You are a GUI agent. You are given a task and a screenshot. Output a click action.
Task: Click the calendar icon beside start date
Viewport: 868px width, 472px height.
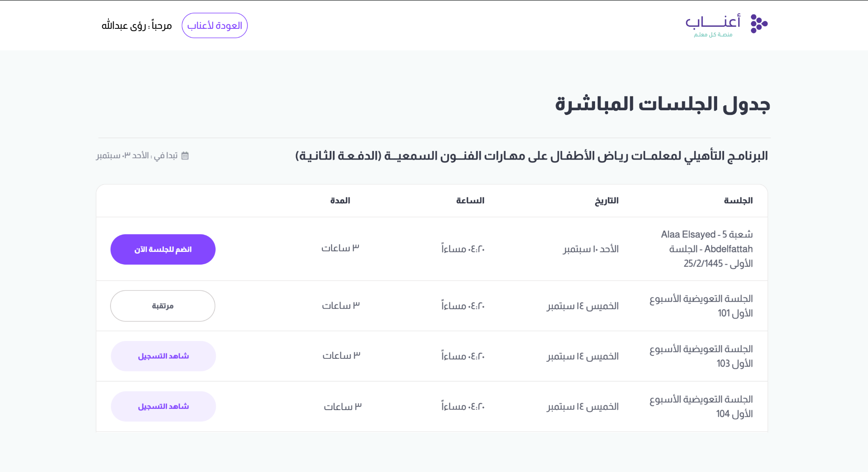(x=185, y=156)
